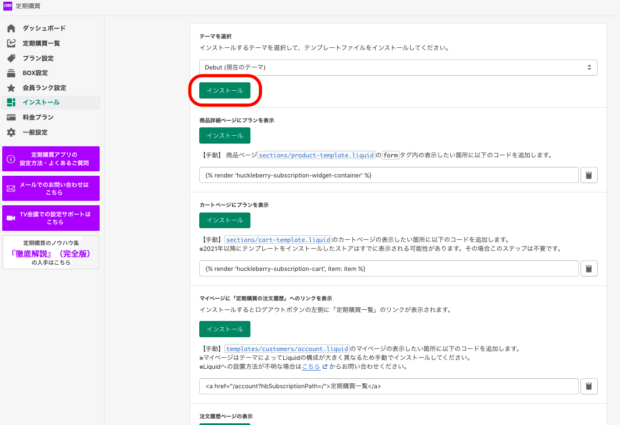Viewport: 620px width, 425px height.
Task: Open the TV会議での設定サポート banner
Action: (50, 218)
